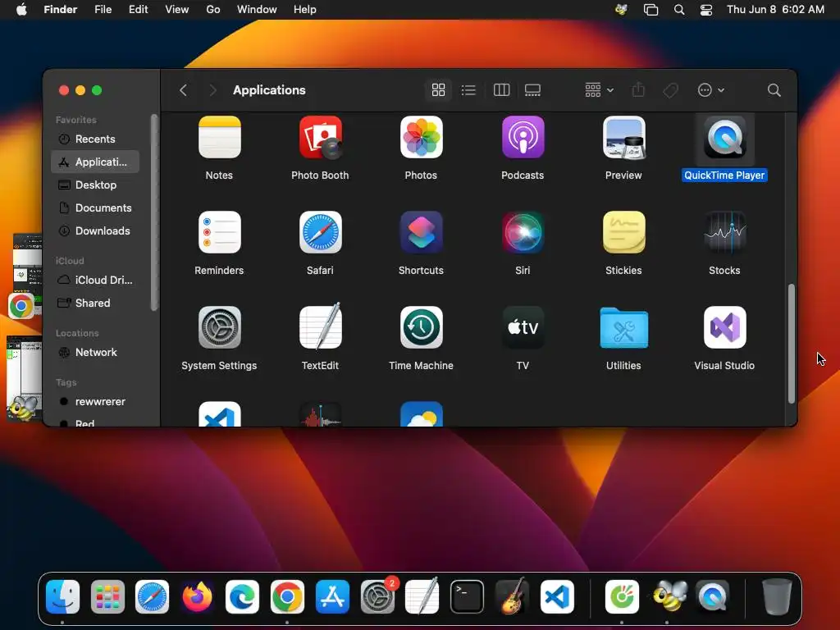Image resolution: width=840 pixels, height=630 pixels.
Task: Click the Photos app icon
Action: [x=421, y=137]
